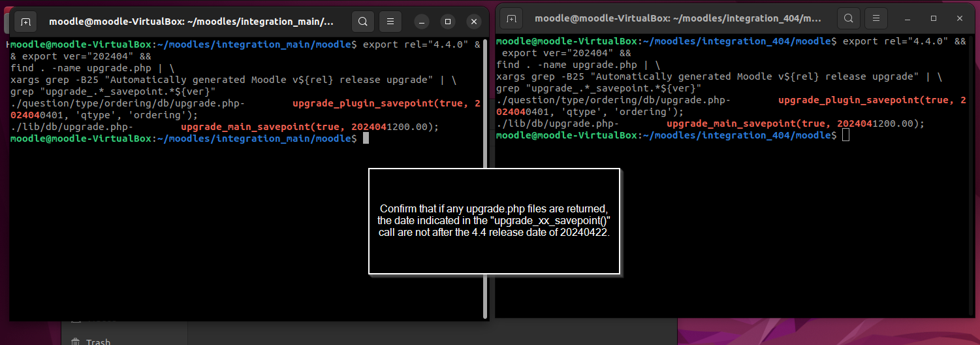Search in the integration_404 terminal window
The width and height of the screenshot is (980, 345).
point(848,18)
